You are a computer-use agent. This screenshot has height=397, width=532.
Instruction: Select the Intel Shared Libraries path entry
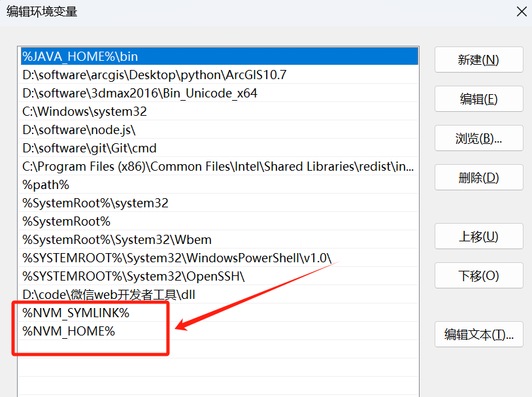pyautogui.click(x=219, y=166)
